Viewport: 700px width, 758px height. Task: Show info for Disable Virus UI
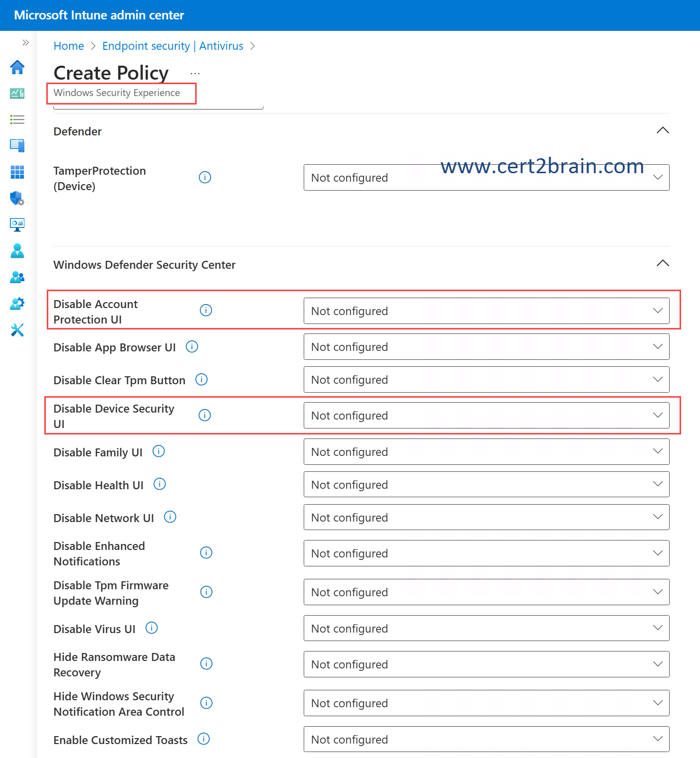pos(151,628)
